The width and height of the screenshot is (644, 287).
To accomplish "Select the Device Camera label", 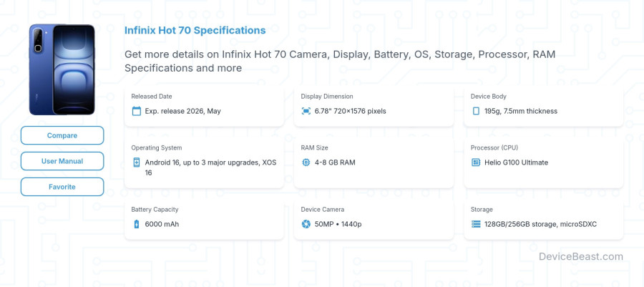I will (x=323, y=210).
